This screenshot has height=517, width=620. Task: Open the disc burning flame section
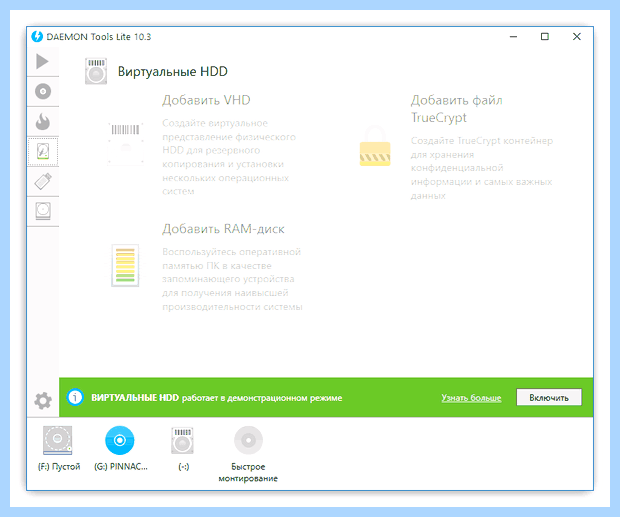[x=43, y=122]
